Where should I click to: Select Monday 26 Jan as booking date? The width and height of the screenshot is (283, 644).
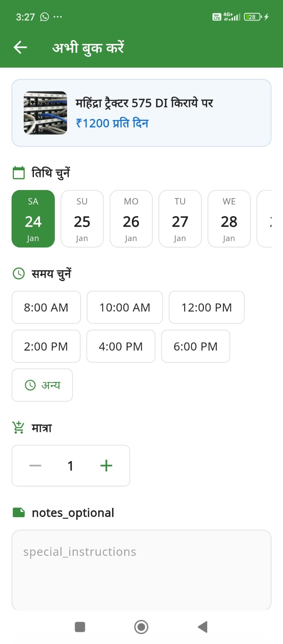click(131, 219)
